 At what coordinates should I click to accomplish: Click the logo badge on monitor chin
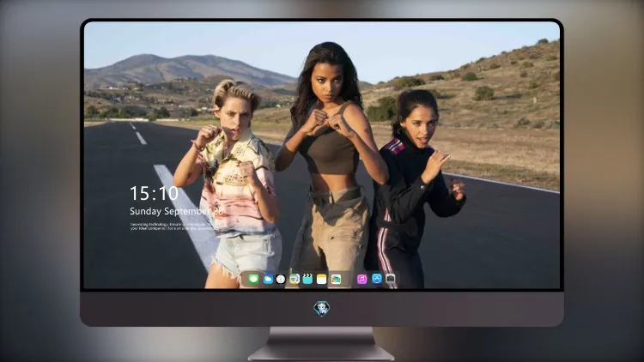click(x=322, y=308)
